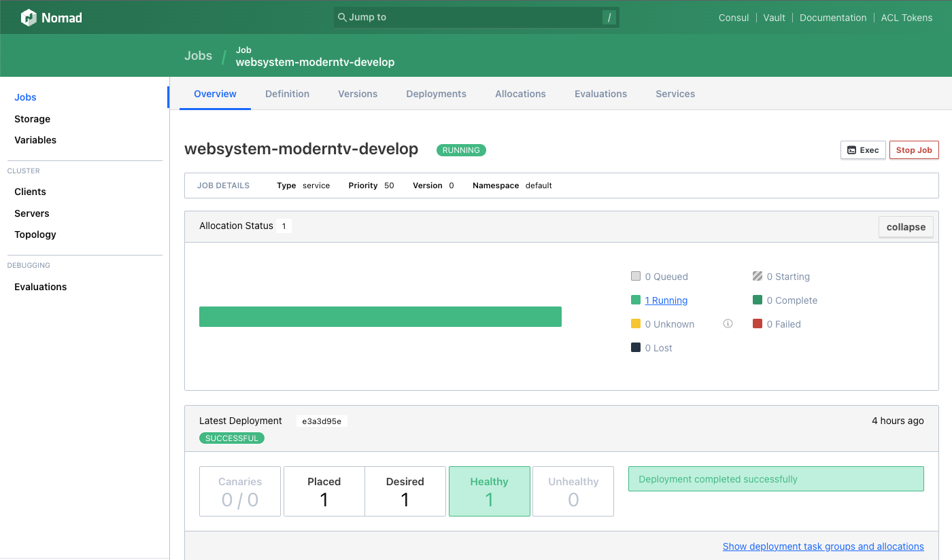This screenshot has width=952, height=560.
Task: Click the 0 Queued legend label
Action: pyautogui.click(x=666, y=277)
